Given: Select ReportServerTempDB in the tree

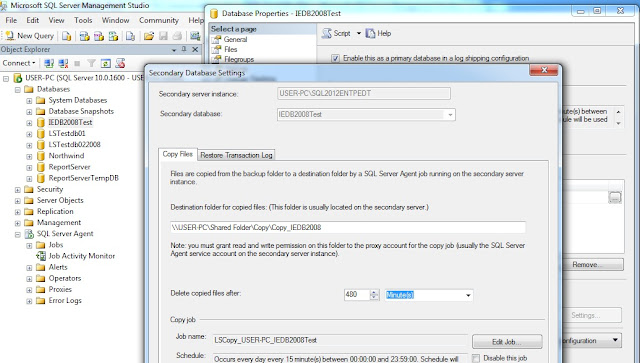Looking at the screenshot, I should [84, 178].
